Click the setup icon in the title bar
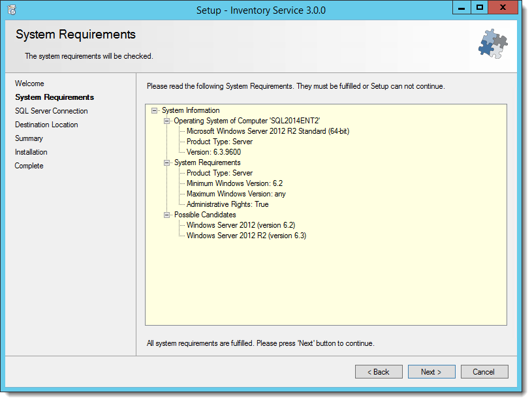The width and height of the screenshot is (532, 402). 12,10
